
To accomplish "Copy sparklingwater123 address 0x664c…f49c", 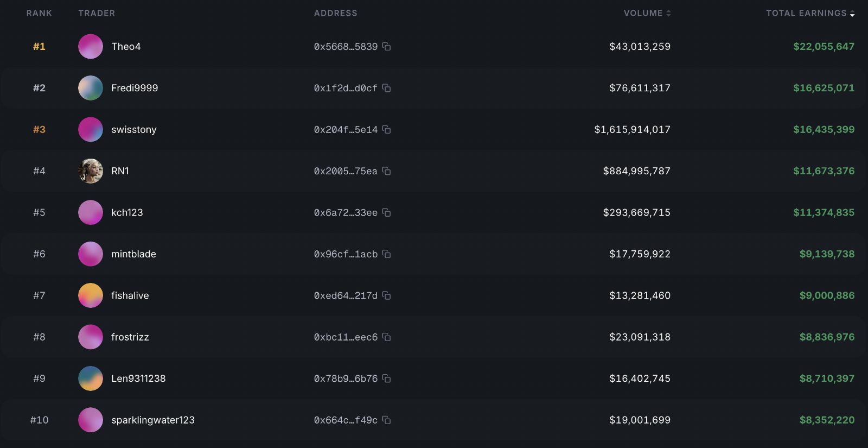I will pos(386,420).
